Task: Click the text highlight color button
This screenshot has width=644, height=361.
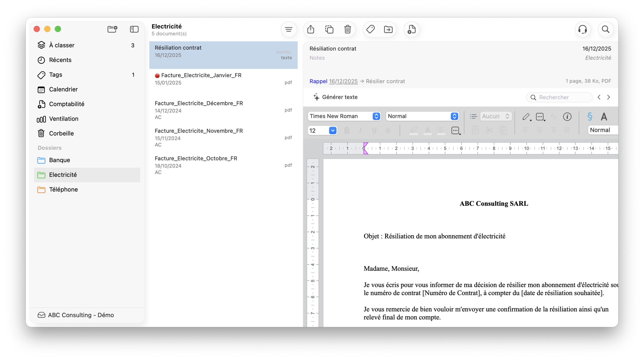Action: 414,130
